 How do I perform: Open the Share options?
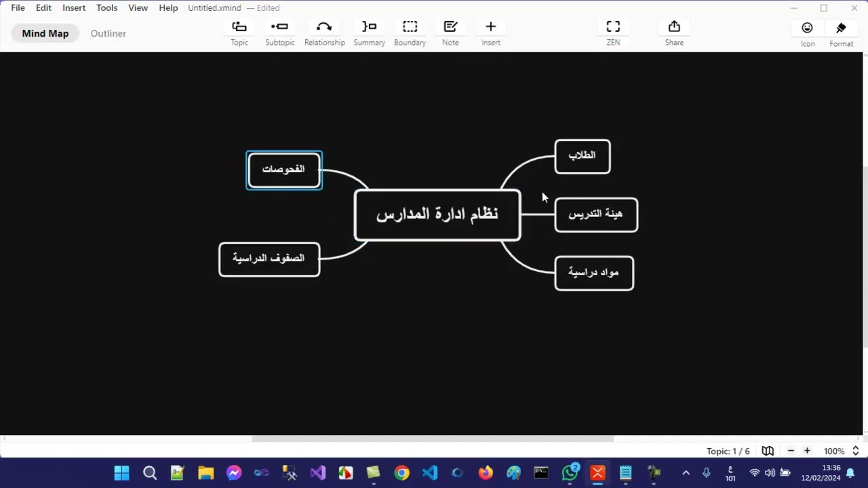(x=674, y=33)
